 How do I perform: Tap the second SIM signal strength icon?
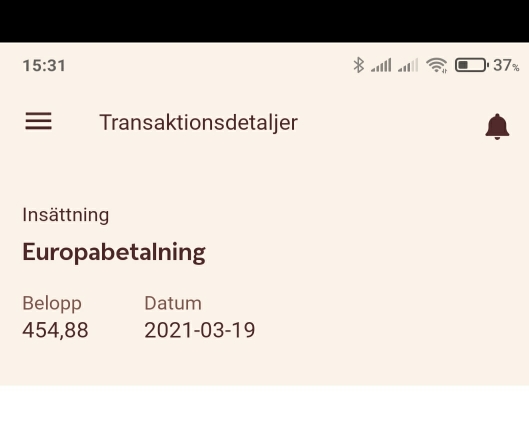[x=408, y=65]
